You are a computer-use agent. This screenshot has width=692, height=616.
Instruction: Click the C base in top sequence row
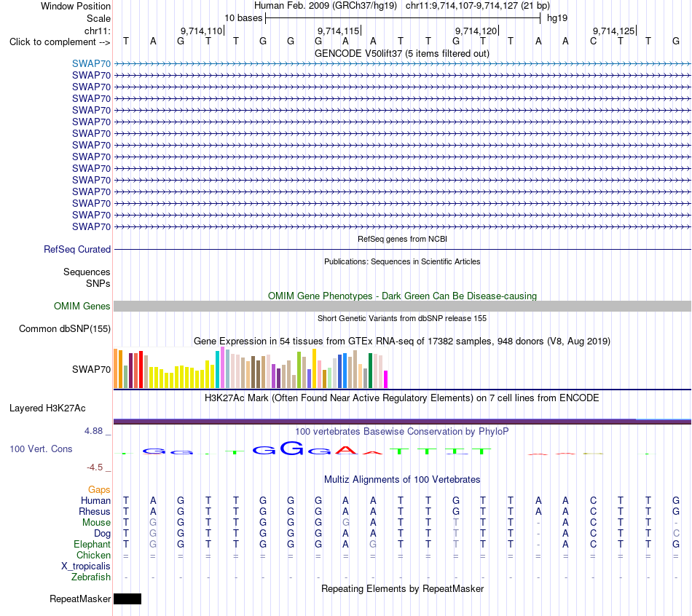593,42
